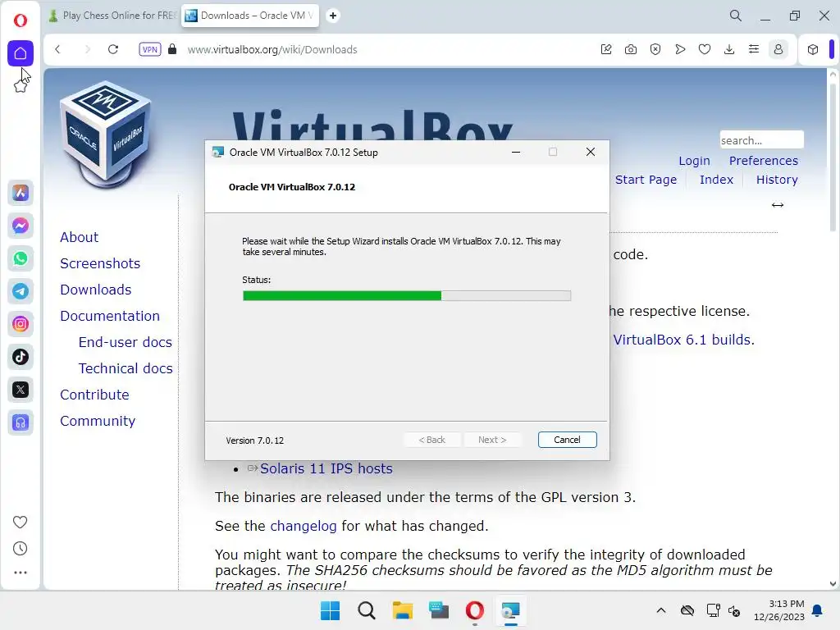Click the installer status progress bar
Image resolution: width=840 pixels, height=630 pixels.
(x=407, y=295)
